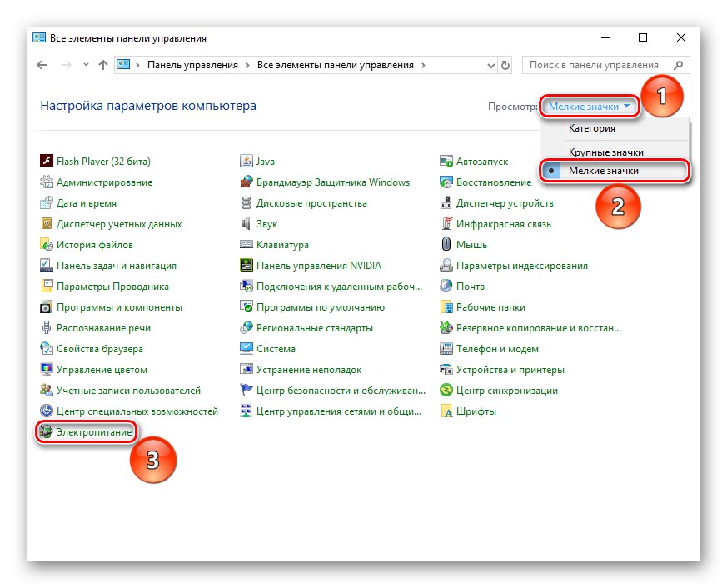Open Рабочие папки link
Screen dimensions: 727x588
490,307
